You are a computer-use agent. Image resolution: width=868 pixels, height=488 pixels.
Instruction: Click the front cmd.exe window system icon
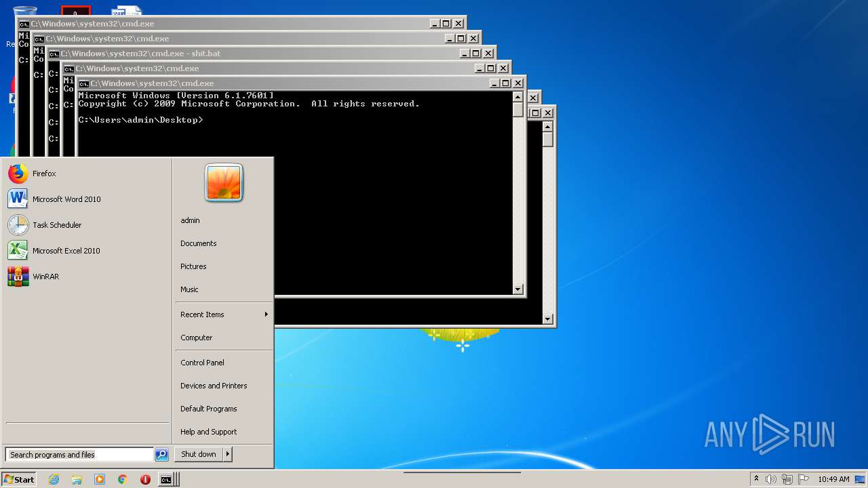[x=84, y=83]
